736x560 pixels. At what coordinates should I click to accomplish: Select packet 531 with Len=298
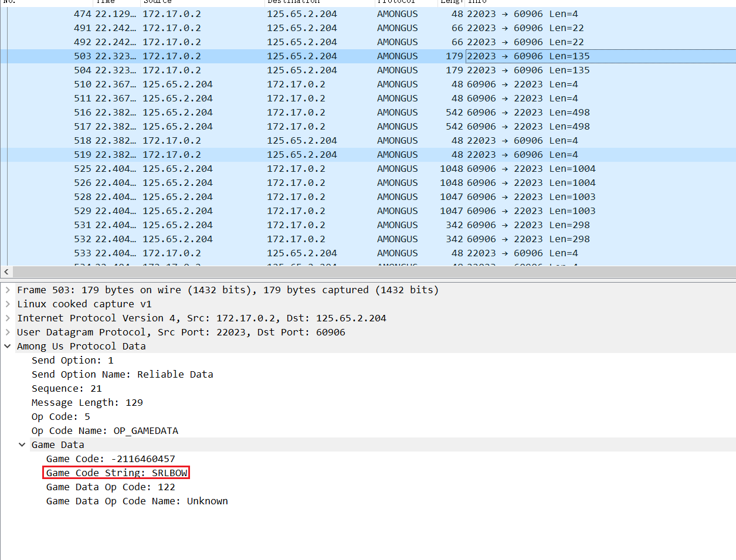tap(368, 225)
